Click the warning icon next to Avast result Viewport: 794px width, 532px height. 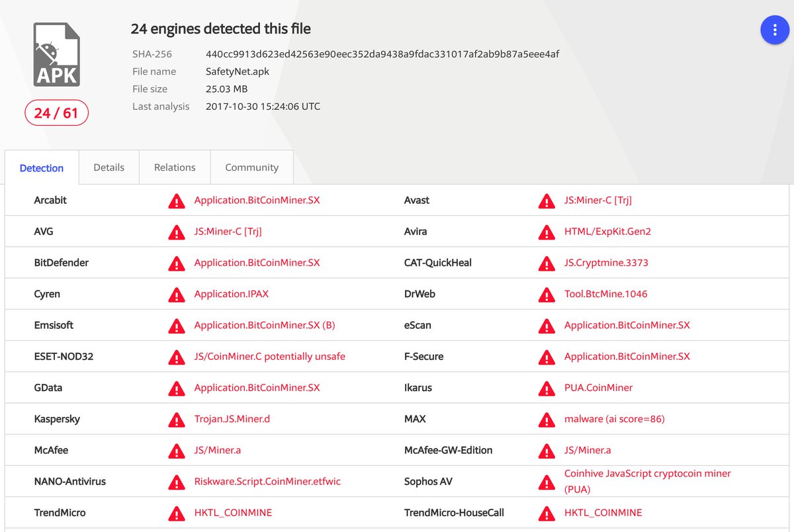547,200
